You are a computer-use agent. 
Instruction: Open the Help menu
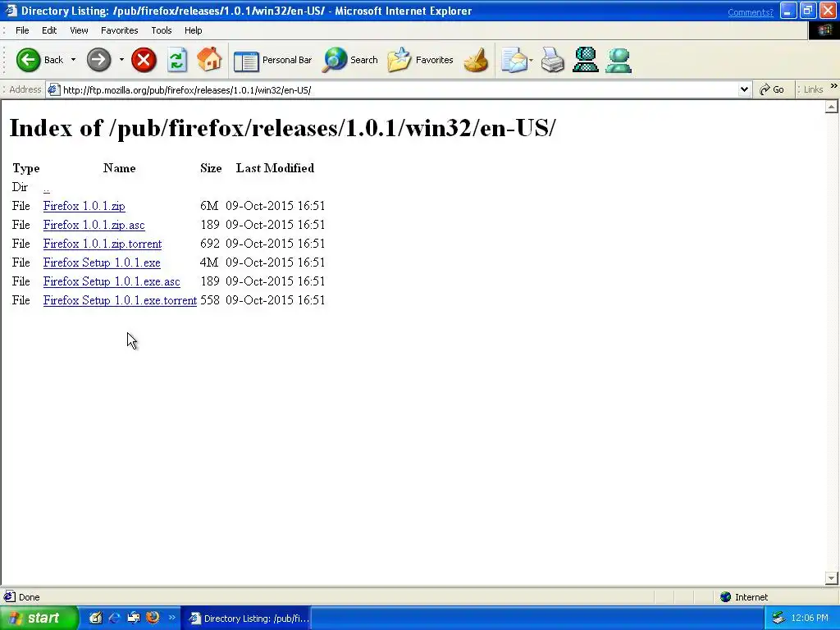194,30
